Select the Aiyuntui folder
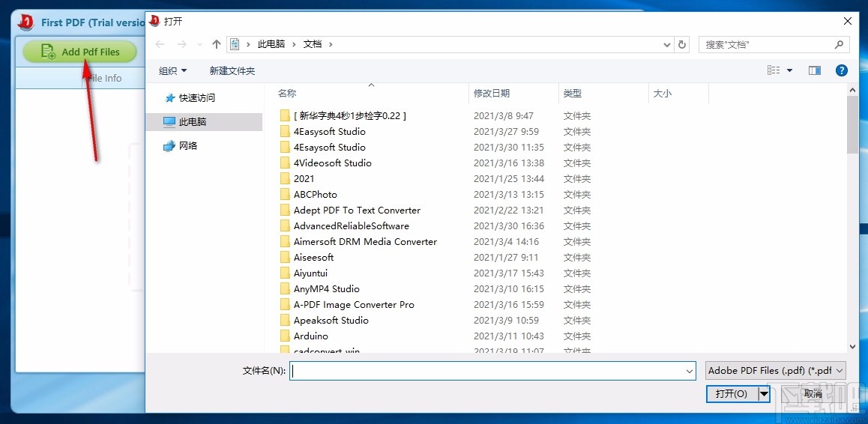The width and height of the screenshot is (868, 424). (310, 273)
